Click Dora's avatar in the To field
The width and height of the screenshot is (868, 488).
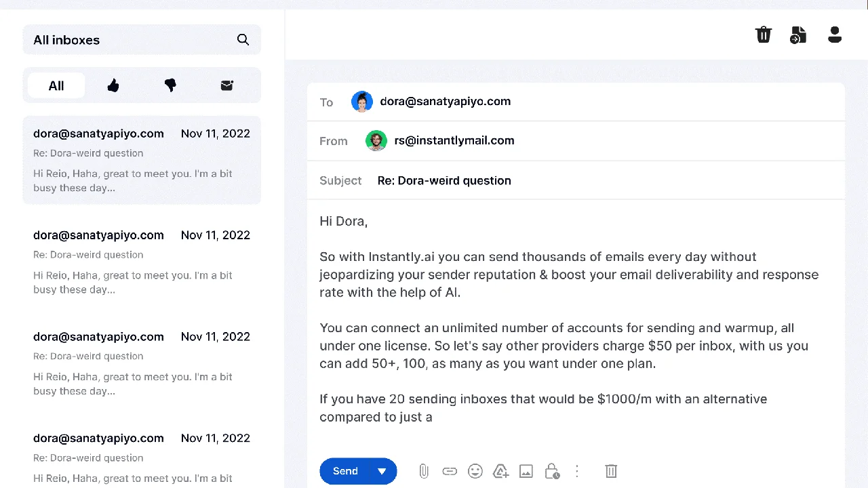[x=362, y=102]
